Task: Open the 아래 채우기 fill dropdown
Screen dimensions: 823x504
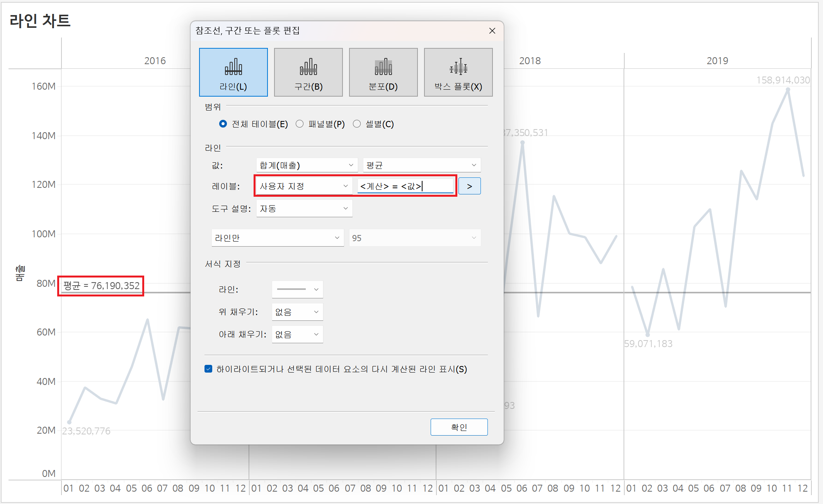Action: [x=297, y=334]
